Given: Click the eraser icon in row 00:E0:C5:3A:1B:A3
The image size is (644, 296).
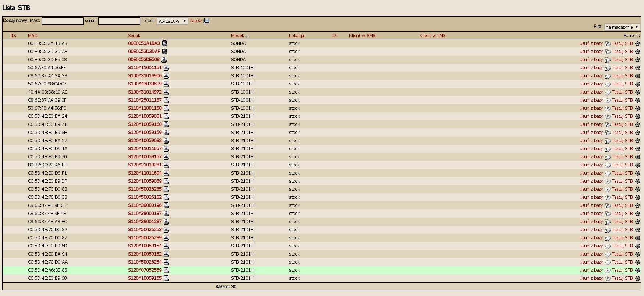Looking at the screenshot, I should (608, 44).
